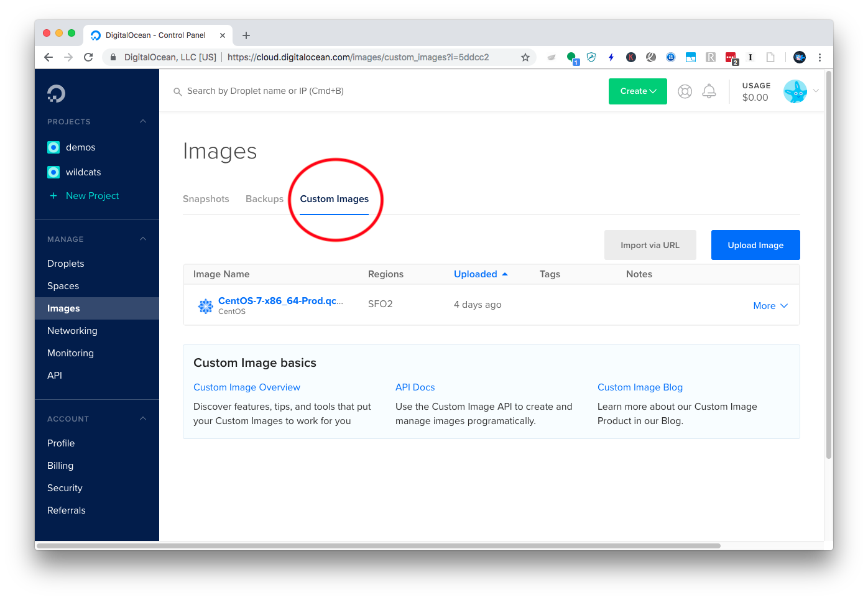Click the wildcats project icon
This screenshot has width=868, height=600.
[53, 172]
